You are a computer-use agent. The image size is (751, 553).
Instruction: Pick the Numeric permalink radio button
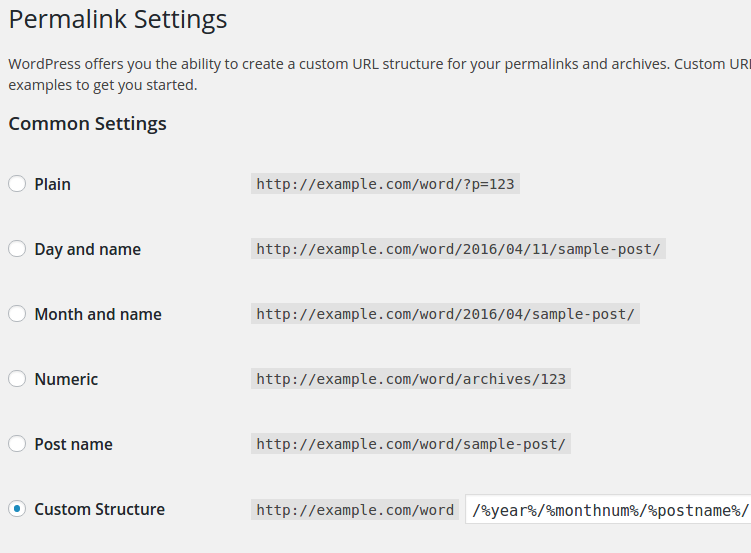click(x=17, y=379)
